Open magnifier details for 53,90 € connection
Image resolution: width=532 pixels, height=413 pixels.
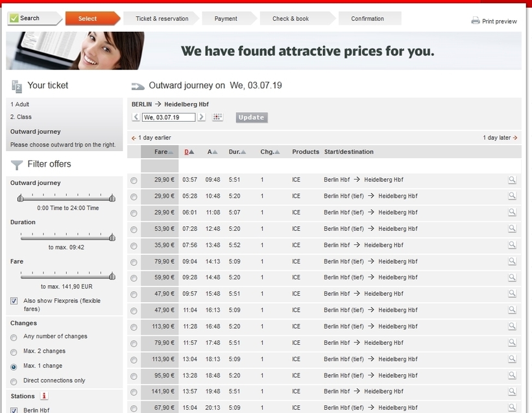pos(512,228)
